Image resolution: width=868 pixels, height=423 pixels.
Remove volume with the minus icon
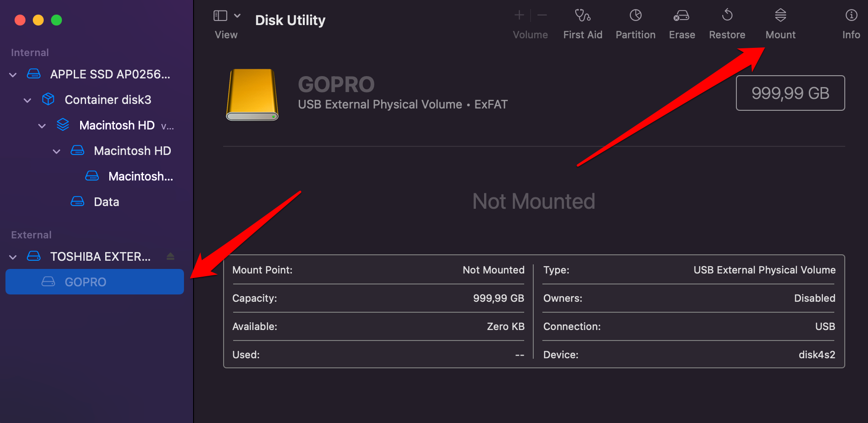tap(542, 15)
